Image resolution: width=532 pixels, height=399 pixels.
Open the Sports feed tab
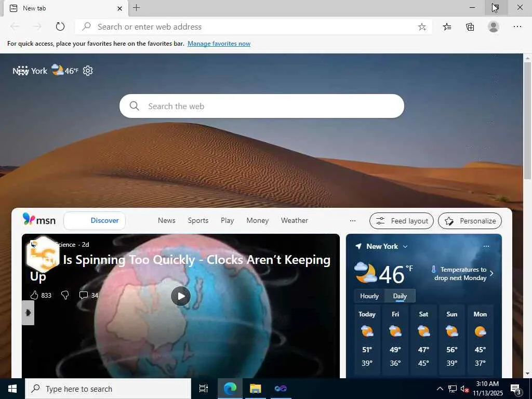coord(198,220)
